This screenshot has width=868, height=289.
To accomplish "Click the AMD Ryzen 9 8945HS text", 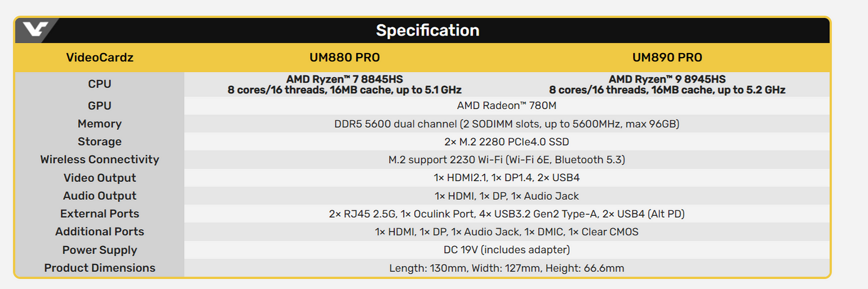I will (x=667, y=79).
